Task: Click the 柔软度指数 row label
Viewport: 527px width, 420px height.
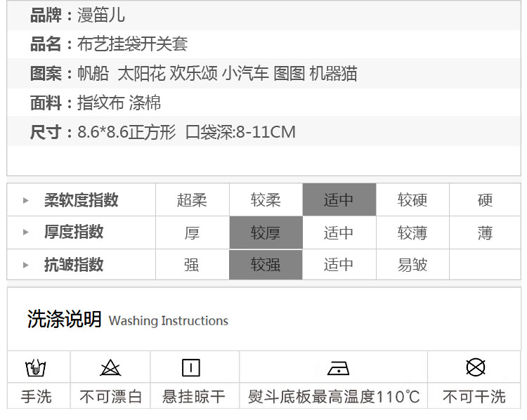Action: (x=82, y=200)
